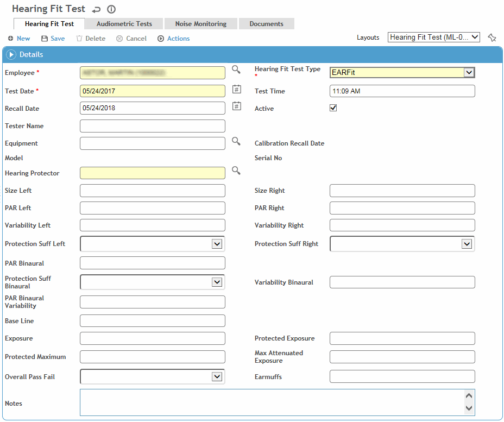This screenshot has height=422, width=504.
Task: Click the back arrow icon beside the title
Action: [96, 9]
